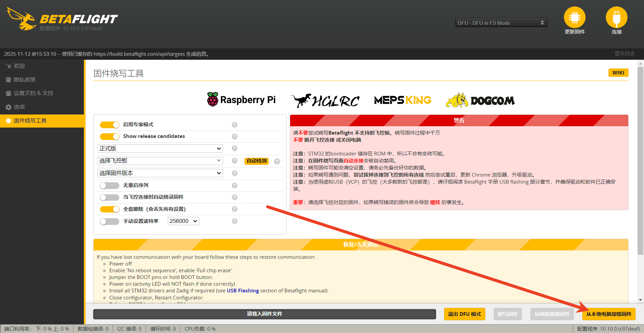This screenshot has width=644, height=333.
Task: Click the HGLRC sponsor logo
Action: coord(325,100)
